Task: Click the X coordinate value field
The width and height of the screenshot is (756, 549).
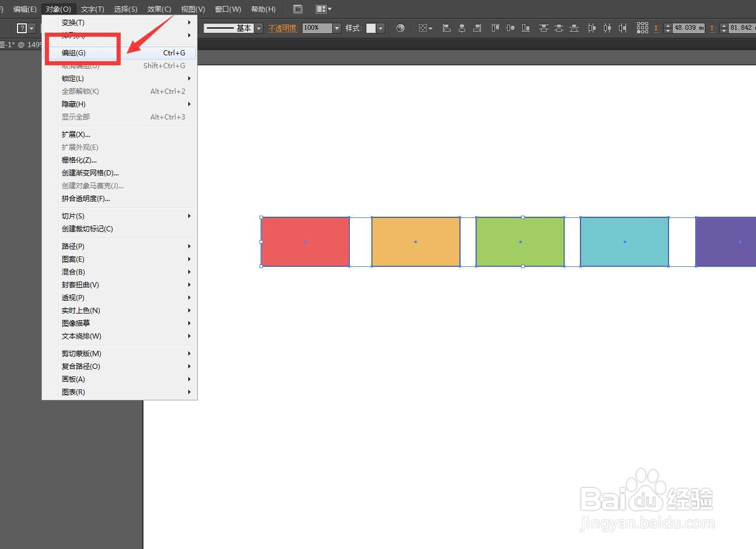Action: pyautogui.click(x=688, y=28)
